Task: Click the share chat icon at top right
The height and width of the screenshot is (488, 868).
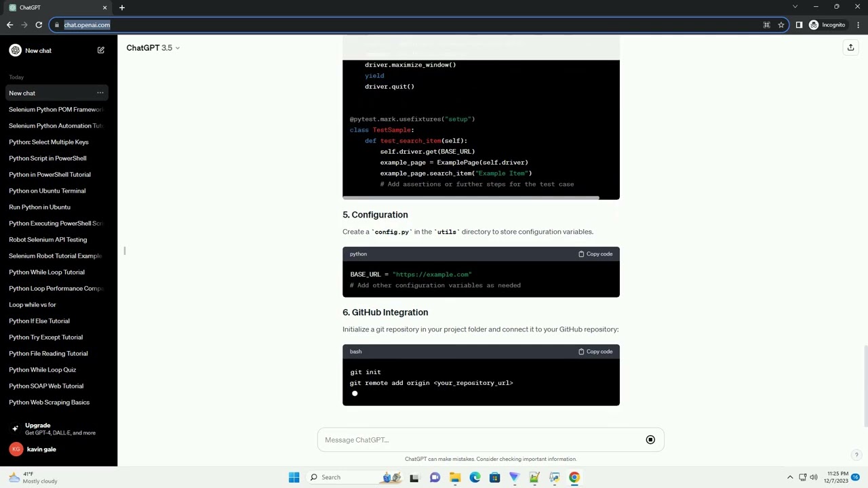Action: 850,47
